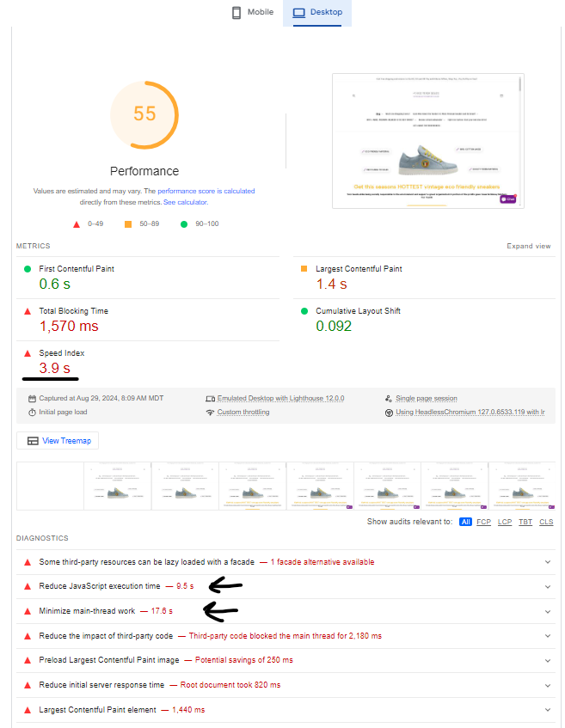The height and width of the screenshot is (728, 565).
Task: Click the device icon beside Emulated Desktop
Action: tap(210, 399)
